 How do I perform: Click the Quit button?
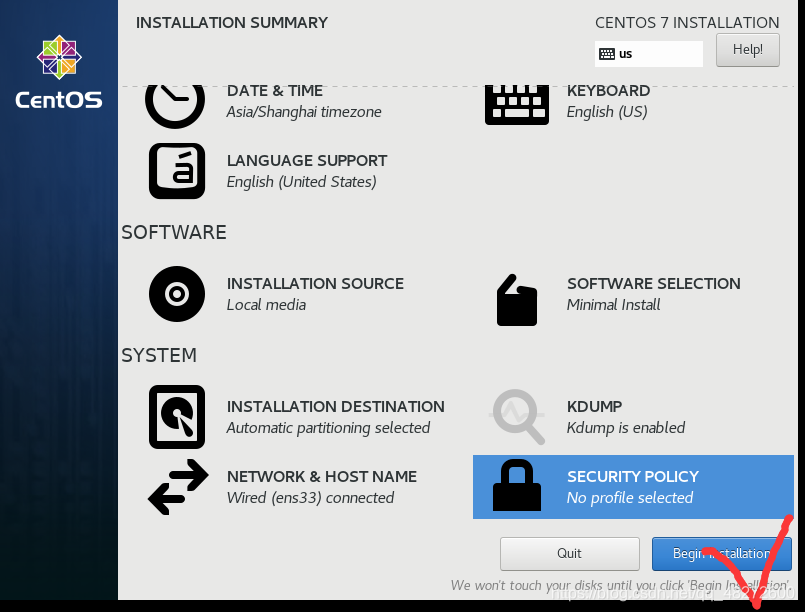[x=570, y=553]
